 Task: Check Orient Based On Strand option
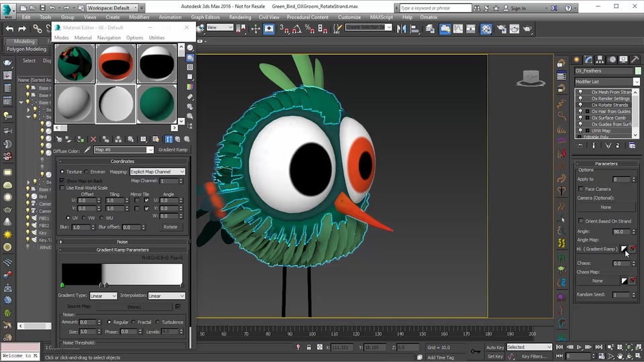click(x=581, y=221)
